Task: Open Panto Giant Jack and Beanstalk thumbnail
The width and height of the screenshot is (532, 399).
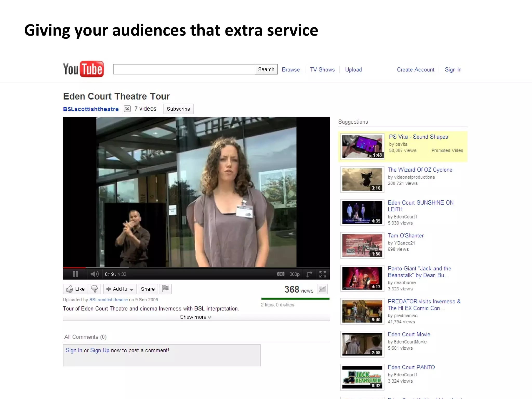Action: tap(362, 278)
